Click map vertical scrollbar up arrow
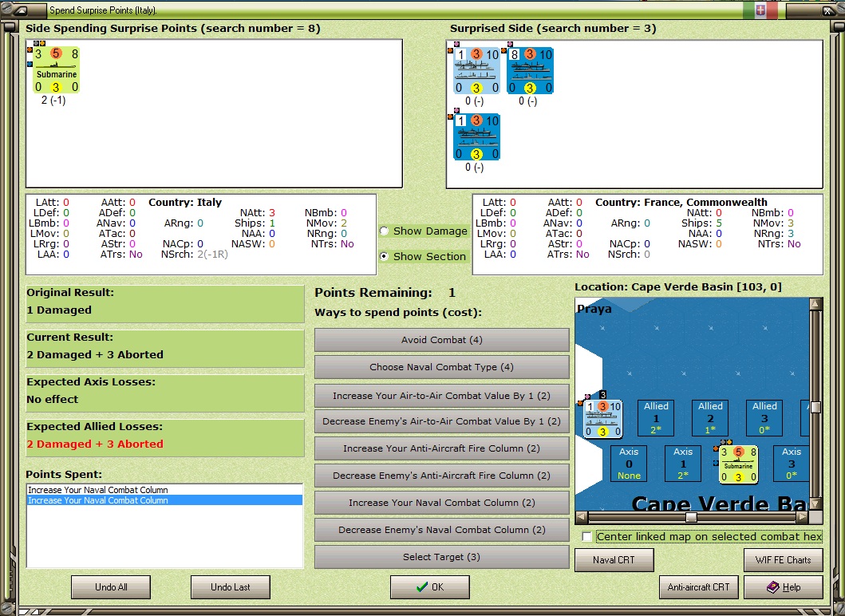845x616 pixels. pos(815,304)
